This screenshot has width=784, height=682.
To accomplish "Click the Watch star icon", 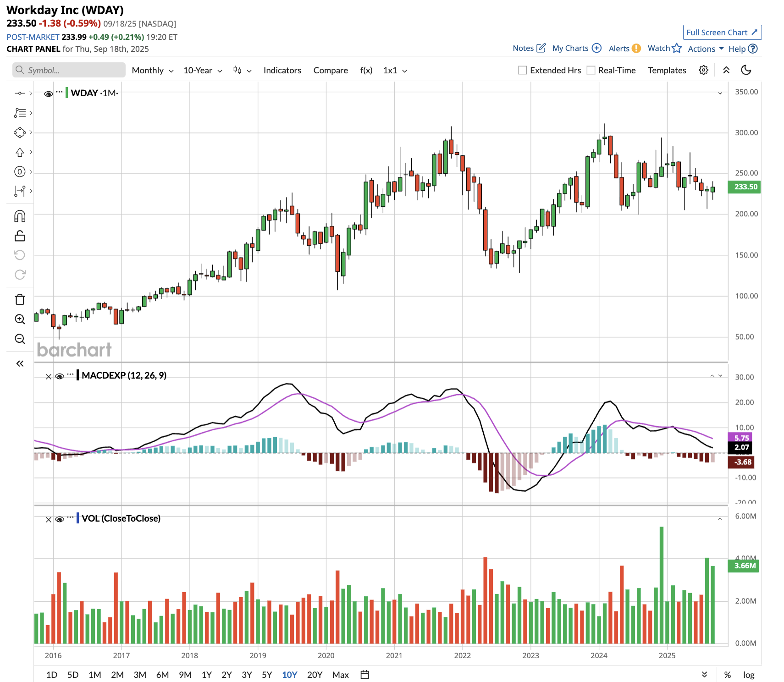I will pos(677,48).
